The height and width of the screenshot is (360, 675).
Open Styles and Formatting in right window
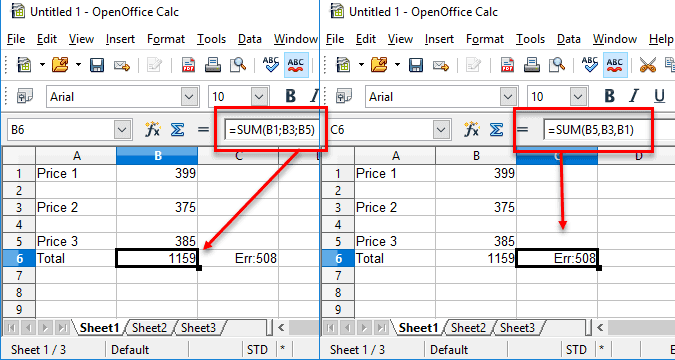[x=344, y=96]
